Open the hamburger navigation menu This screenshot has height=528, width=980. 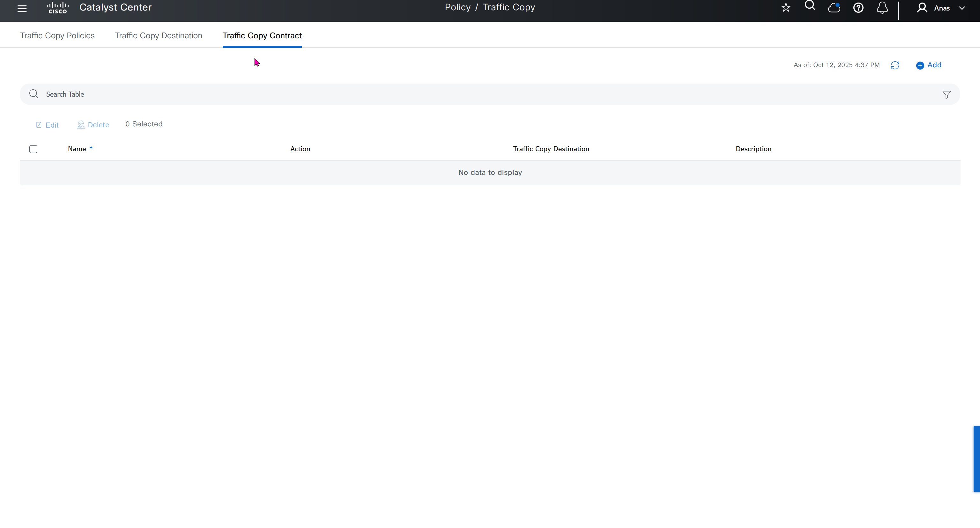(22, 8)
